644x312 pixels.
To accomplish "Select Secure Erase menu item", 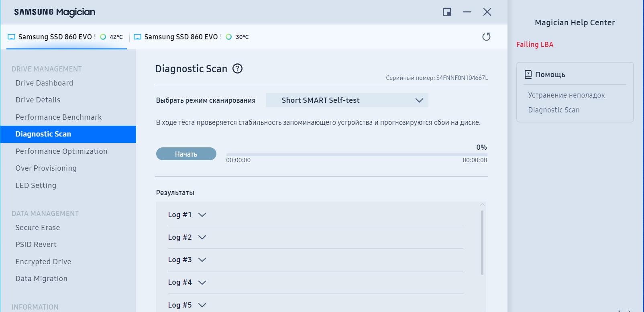I will click(x=38, y=228).
